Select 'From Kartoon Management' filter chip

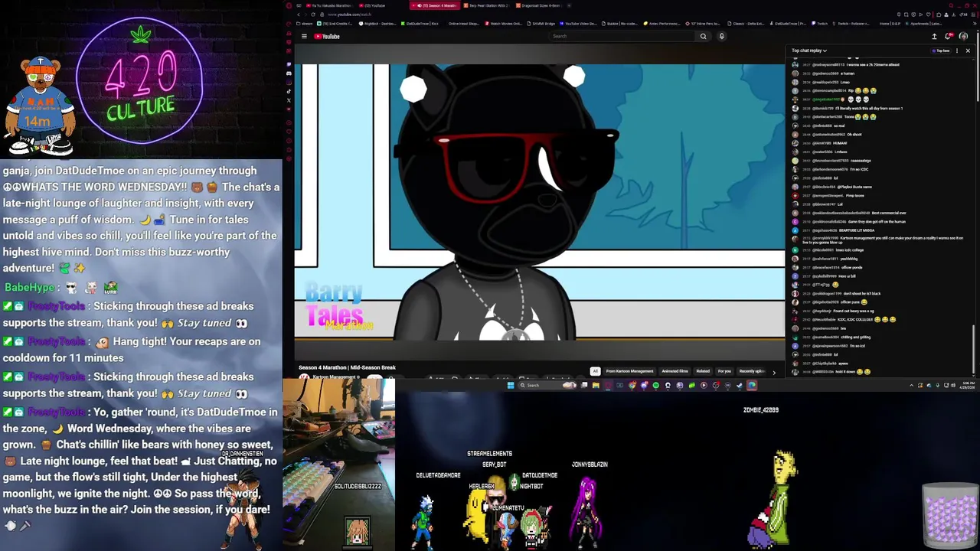tap(630, 371)
